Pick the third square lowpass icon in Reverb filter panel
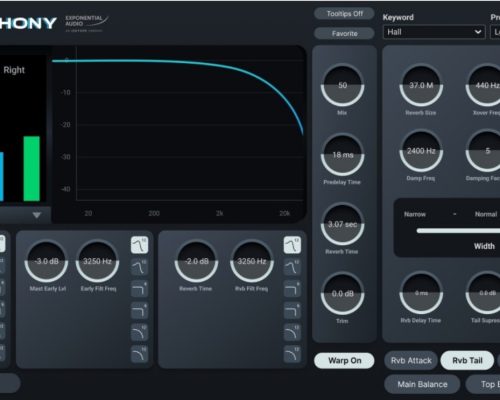This screenshot has height=400, width=500. pos(292,289)
